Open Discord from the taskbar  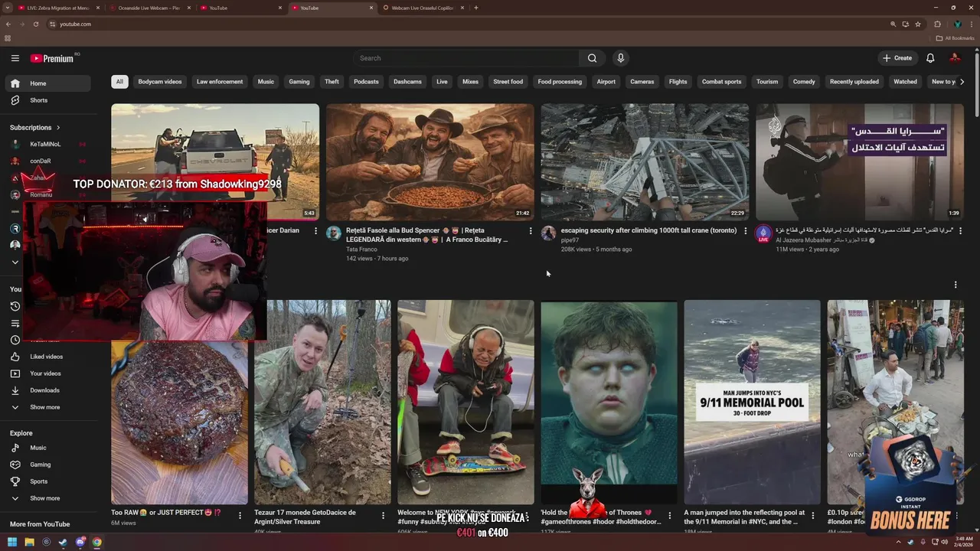(80, 542)
